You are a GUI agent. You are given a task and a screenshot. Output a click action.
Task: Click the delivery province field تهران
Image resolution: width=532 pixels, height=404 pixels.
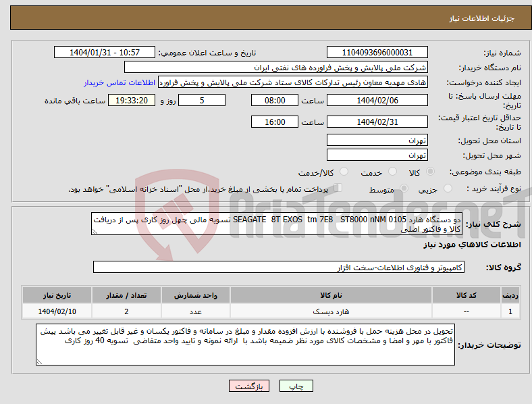click(377, 140)
